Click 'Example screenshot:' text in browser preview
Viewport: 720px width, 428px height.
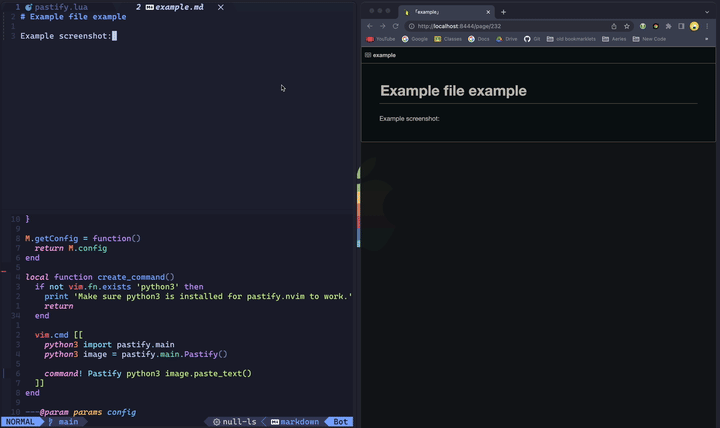409,118
